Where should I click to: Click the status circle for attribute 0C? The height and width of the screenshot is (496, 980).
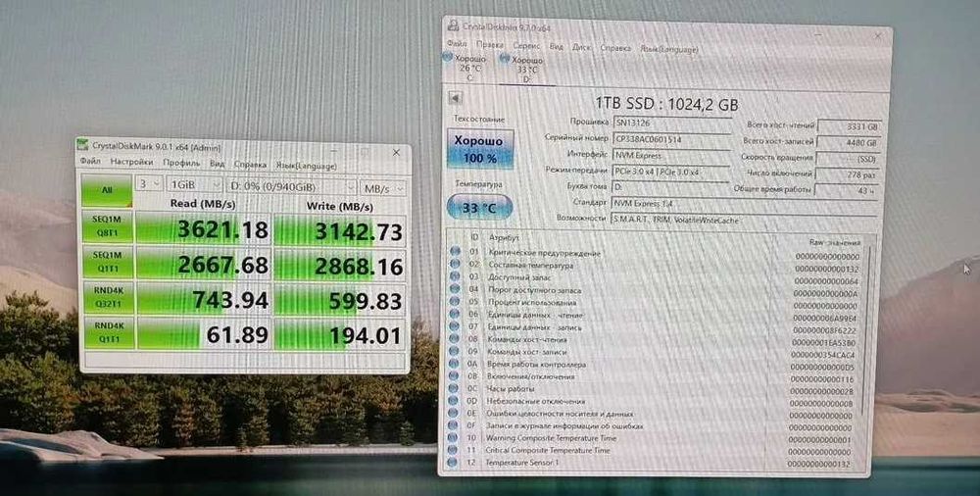point(455,388)
